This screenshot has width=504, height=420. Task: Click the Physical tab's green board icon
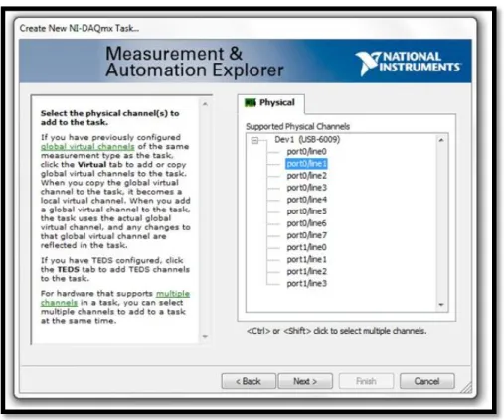(251, 103)
